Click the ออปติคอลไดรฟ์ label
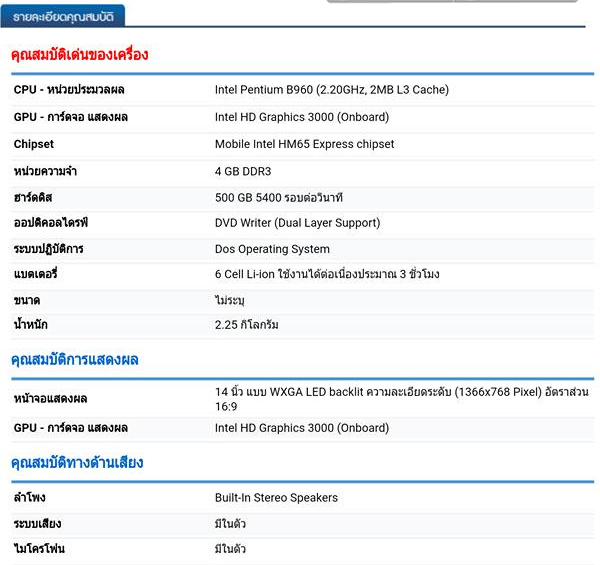The height and width of the screenshot is (565, 600). point(51,223)
